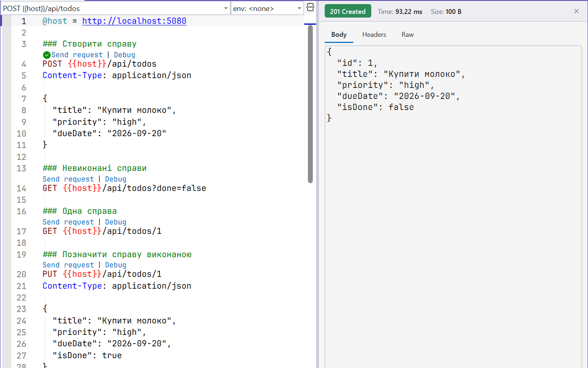Viewport: 588px width, 368px height.
Task: Click GET /api/todos?done=false line
Action: tap(124, 188)
